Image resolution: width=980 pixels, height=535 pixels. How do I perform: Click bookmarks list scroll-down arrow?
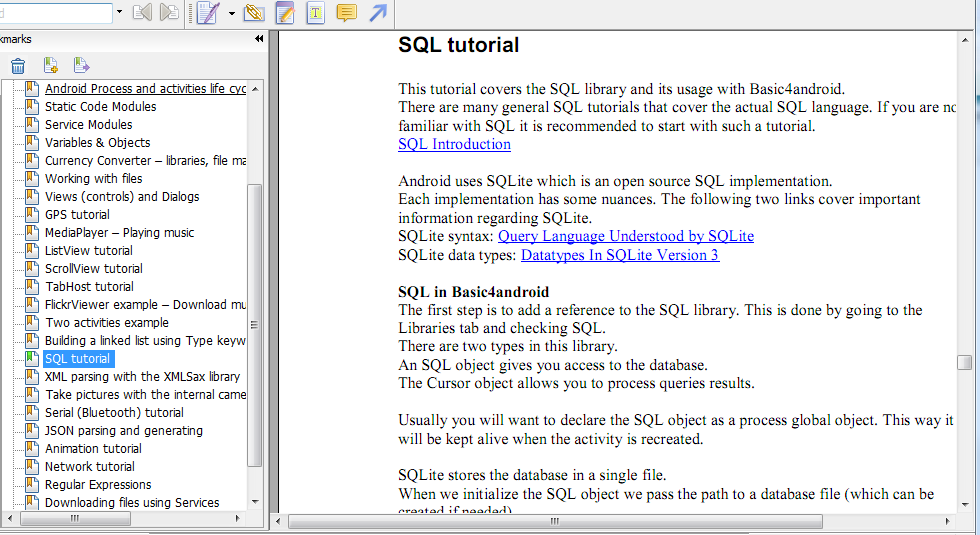[x=255, y=502]
